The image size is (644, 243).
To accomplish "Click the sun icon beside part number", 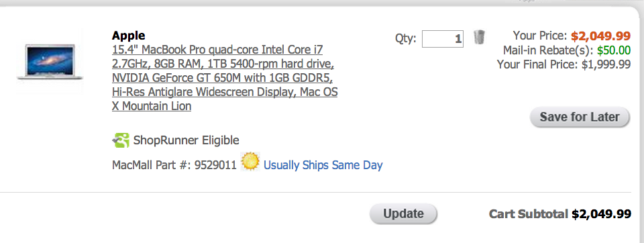I will [x=250, y=162].
